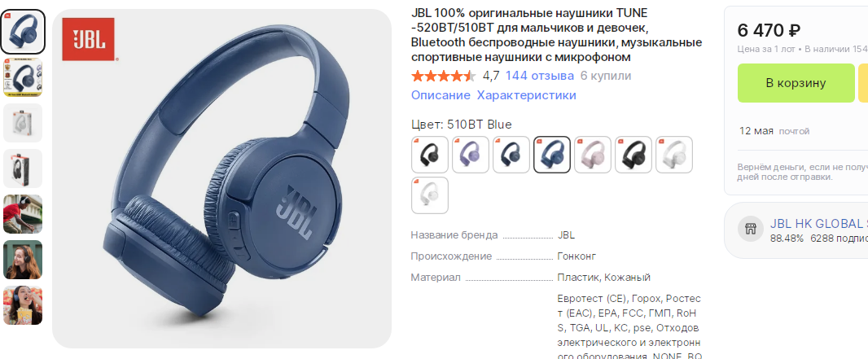The height and width of the screenshot is (359, 868).
Task: Show the first blue headphones thumbnail
Action: click(23, 32)
